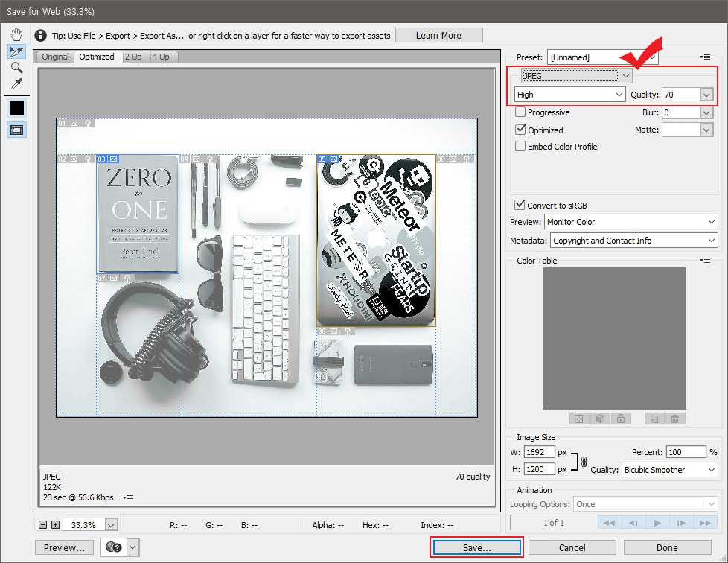Image resolution: width=728 pixels, height=563 pixels.
Task: Click the link constrain proportions icon
Action: pos(584,461)
